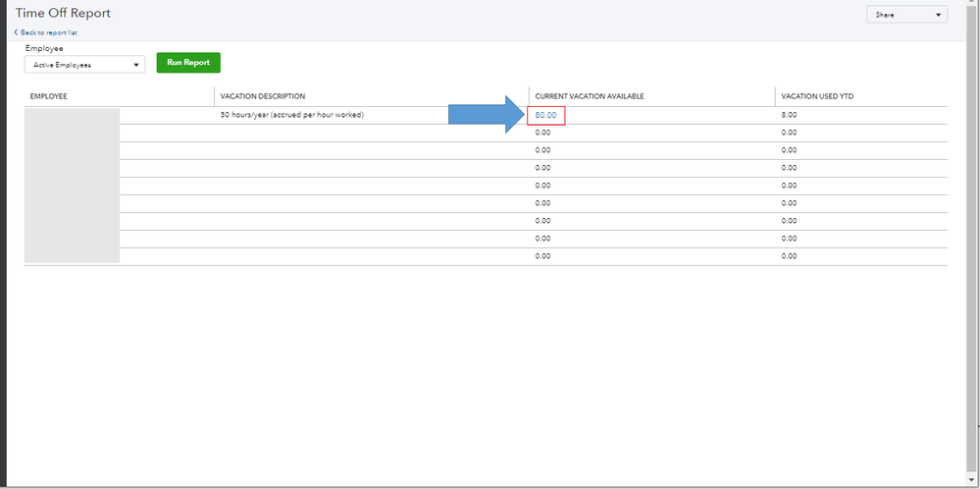Select the Employee filter label
Screen dimensions: 980x489
[44, 48]
